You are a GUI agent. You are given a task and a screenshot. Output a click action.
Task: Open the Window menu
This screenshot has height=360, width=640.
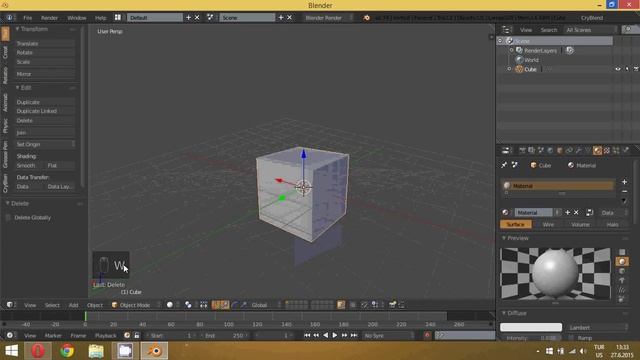pos(76,18)
